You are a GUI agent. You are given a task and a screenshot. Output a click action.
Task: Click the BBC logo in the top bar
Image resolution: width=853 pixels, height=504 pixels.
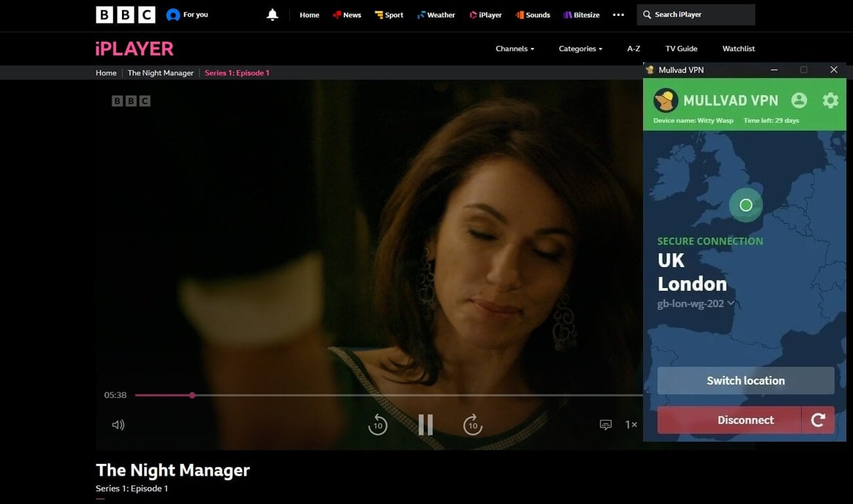(x=125, y=14)
